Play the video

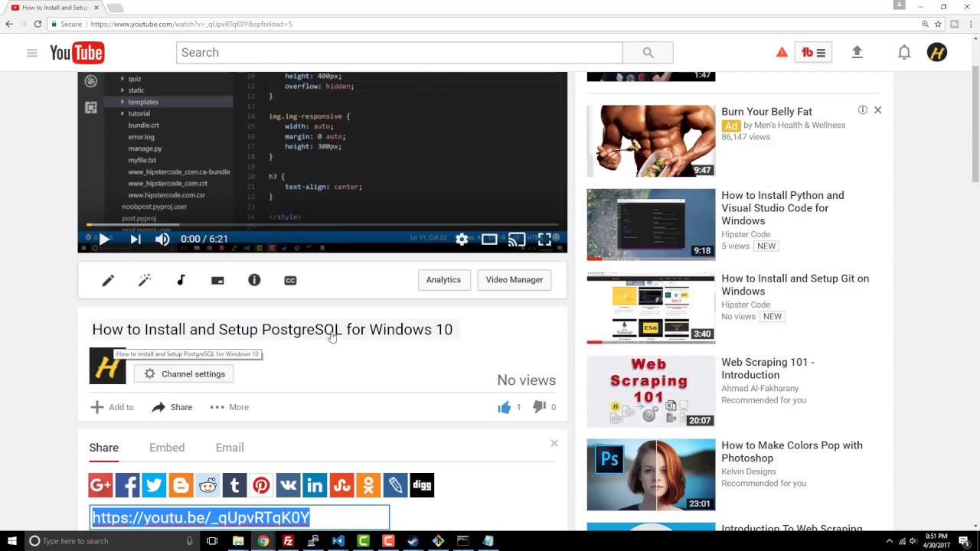pos(104,239)
